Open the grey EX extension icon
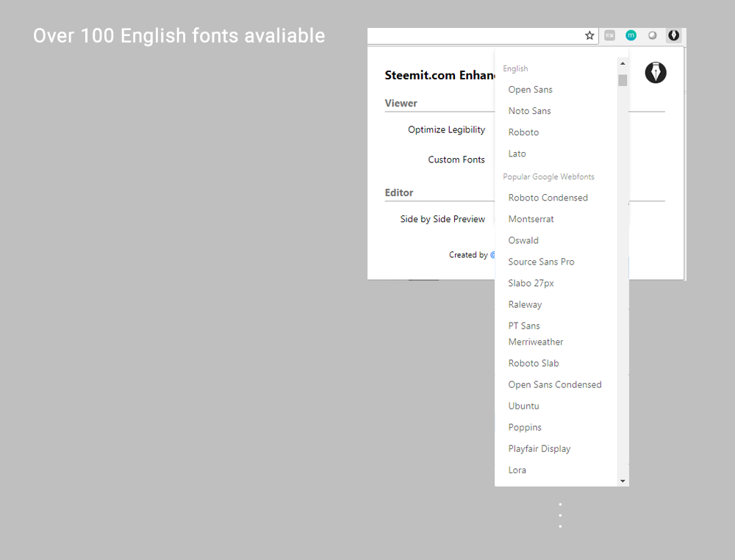 [609, 35]
